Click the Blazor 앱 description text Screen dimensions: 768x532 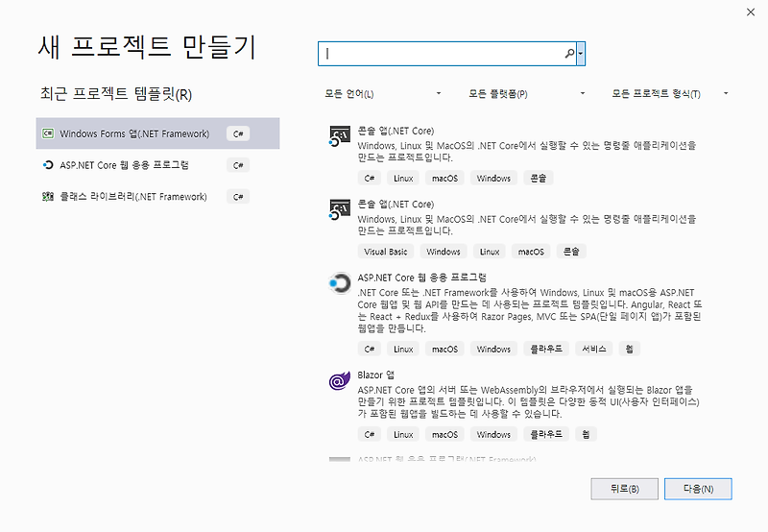point(529,401)
